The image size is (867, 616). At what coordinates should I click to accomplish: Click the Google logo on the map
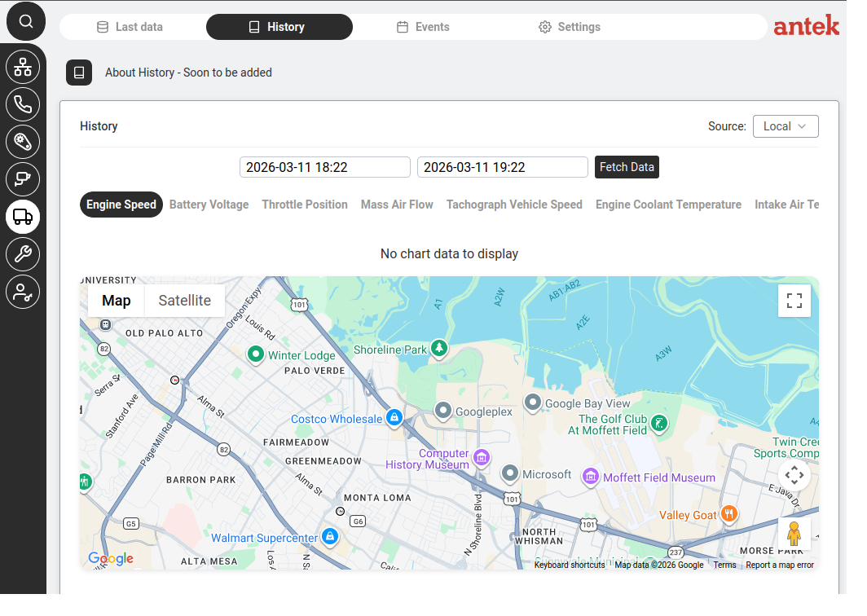111,558
